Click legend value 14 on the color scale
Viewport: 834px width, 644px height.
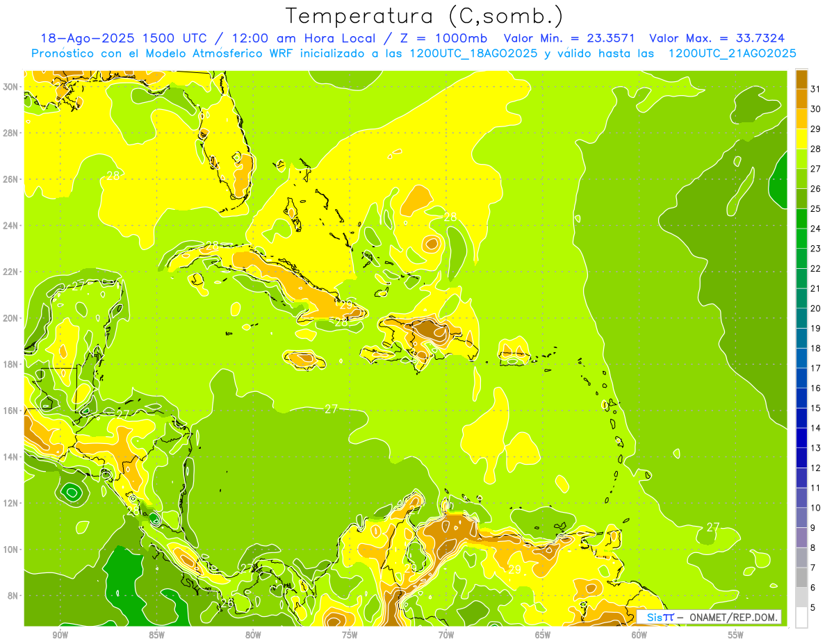coord(815,428)
